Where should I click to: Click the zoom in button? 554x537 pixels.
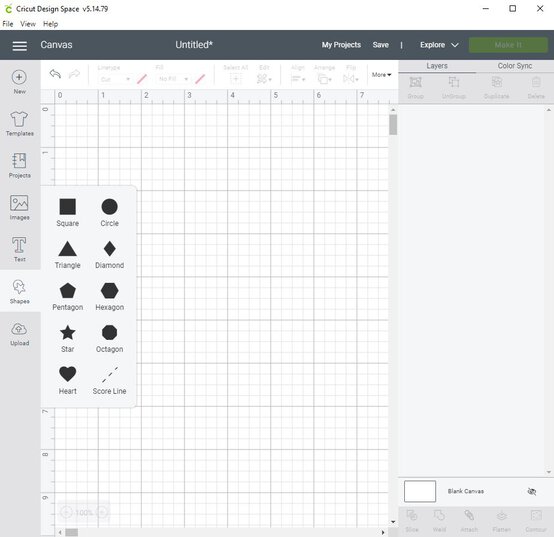point(102,512)
